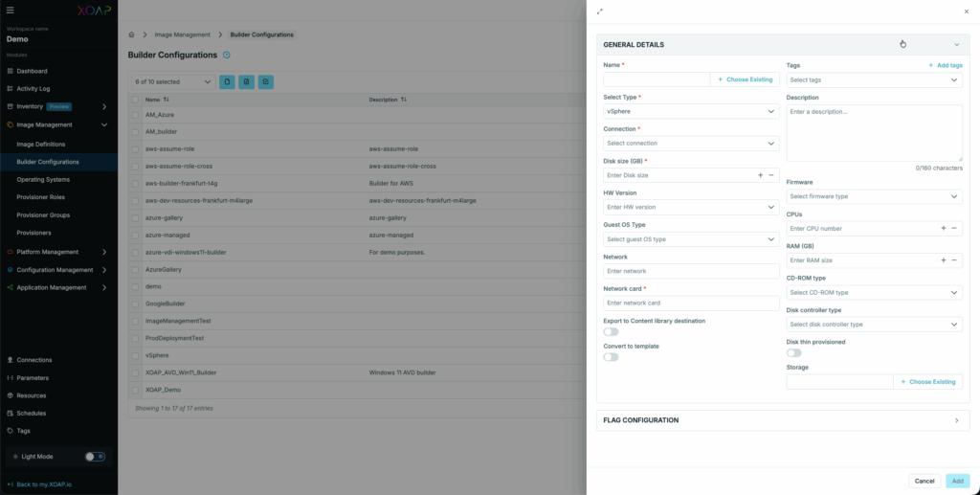Toggle Export to Content library destination
The width and height of the screenshot is (980, 495).
click(x=611, y=331)
